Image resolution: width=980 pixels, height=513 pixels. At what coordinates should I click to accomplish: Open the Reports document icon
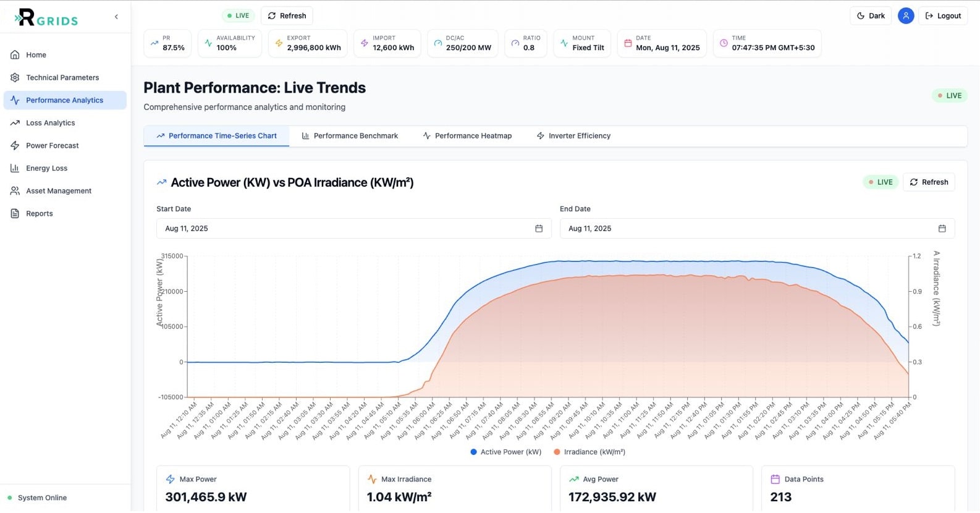click(x=15, y=214)
